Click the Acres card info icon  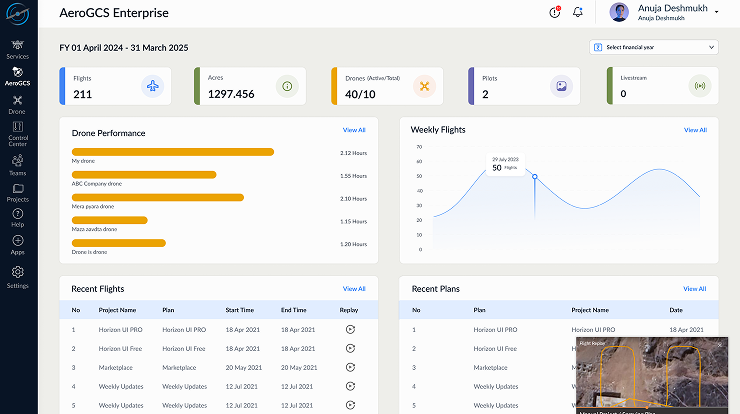(x=287, y=86)
